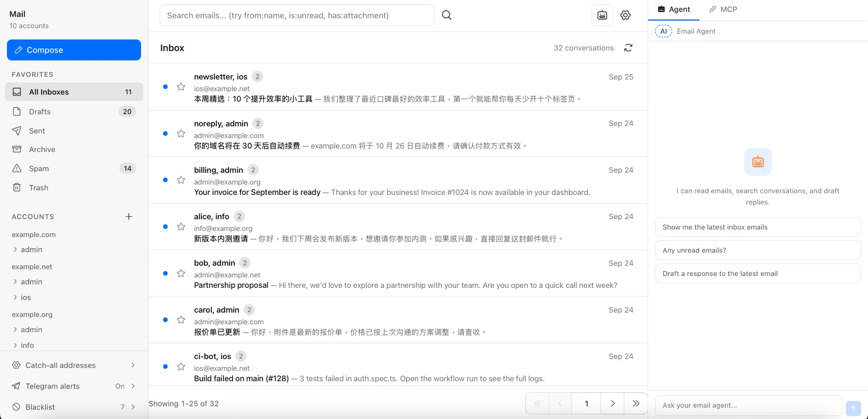Star the bob, admin Partnership proposal conversation

(x=181, y=273)
